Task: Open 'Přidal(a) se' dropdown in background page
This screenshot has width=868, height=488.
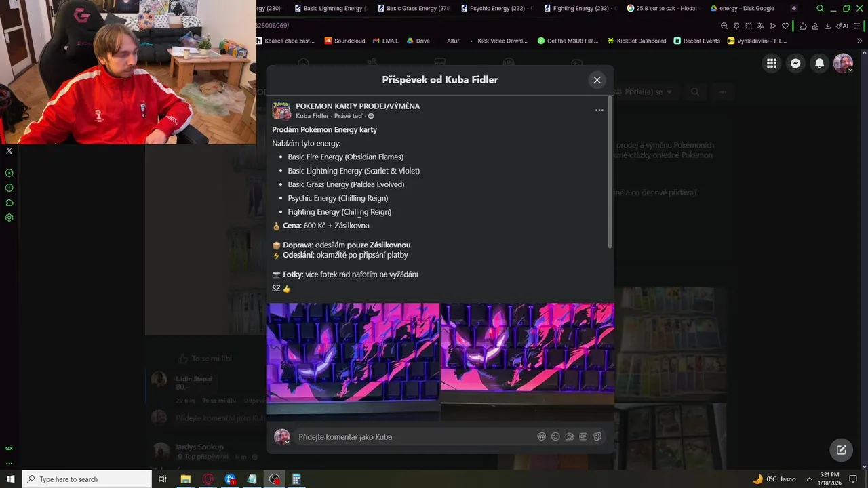Action: (x=643, y=91)
